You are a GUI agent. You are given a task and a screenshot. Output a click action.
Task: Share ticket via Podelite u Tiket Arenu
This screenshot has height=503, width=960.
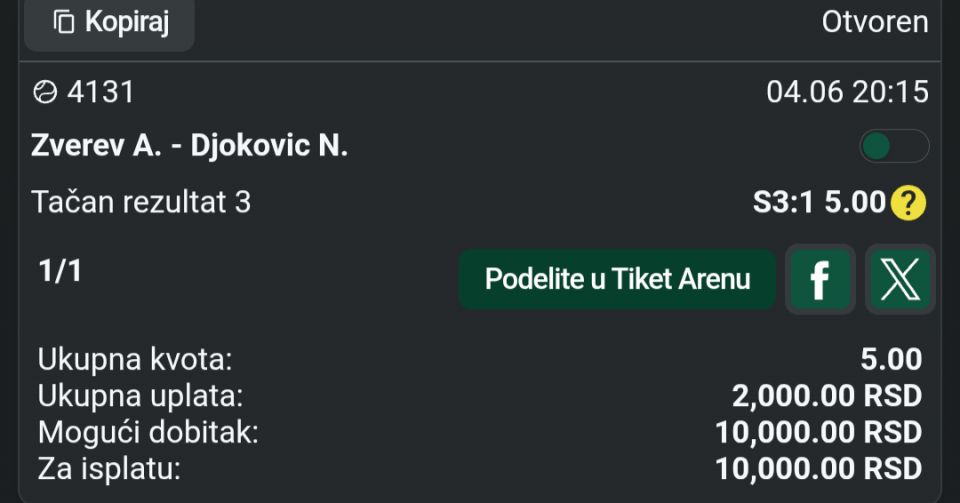pyautogui.click(x=617, y=279)
